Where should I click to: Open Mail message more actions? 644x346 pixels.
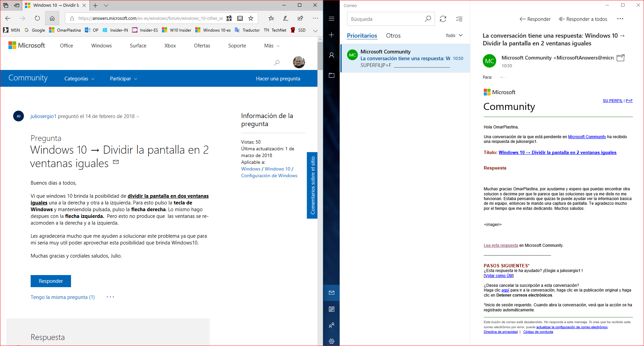point(620,19)
